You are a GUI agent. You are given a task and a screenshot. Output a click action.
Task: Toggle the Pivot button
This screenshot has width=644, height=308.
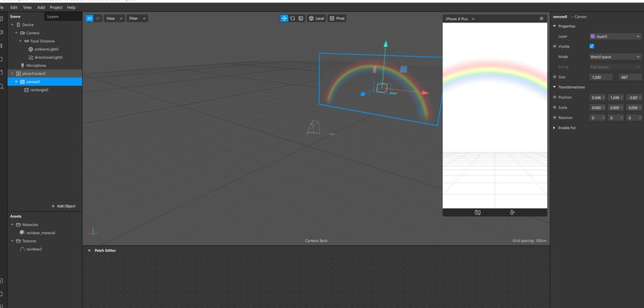(337, 18)
